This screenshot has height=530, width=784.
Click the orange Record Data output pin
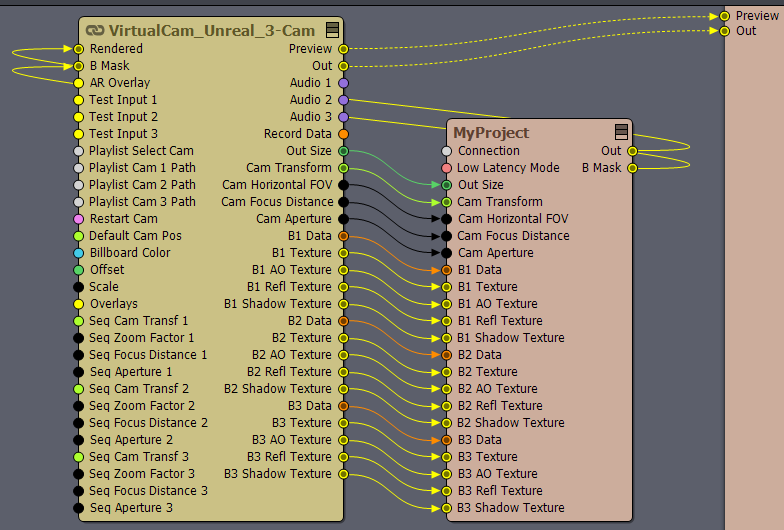[x=343, y=134]
